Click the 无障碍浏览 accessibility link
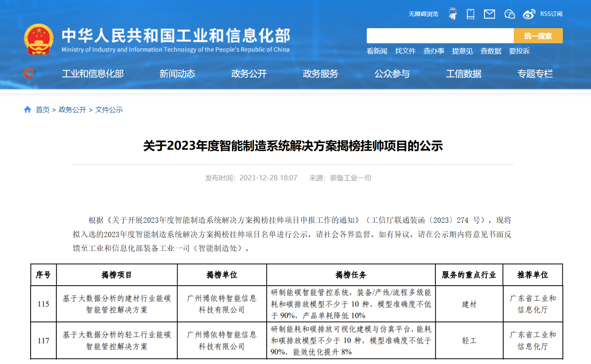The width and height of the screenshot is (591, 364). [x=423, y=14]
